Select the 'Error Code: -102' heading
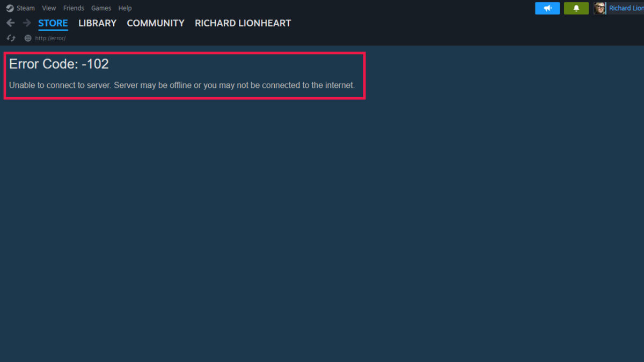644x362 pixels. [x=59, y=64]
